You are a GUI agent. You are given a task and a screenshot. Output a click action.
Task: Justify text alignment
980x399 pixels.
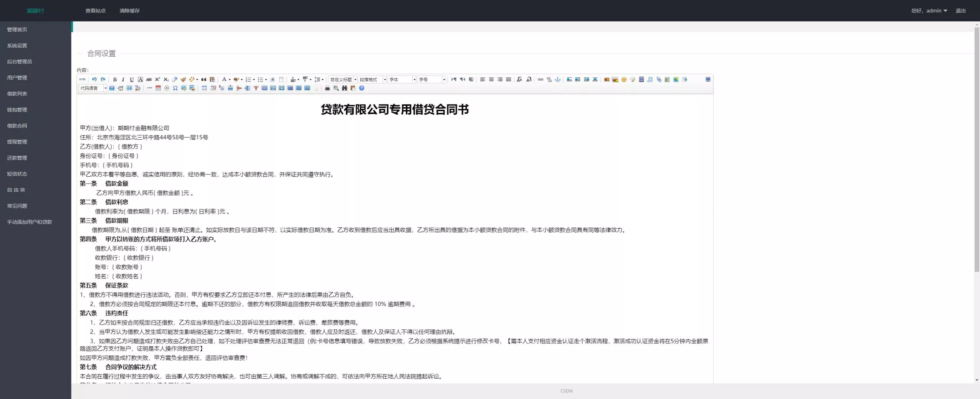tap(508, 80)
